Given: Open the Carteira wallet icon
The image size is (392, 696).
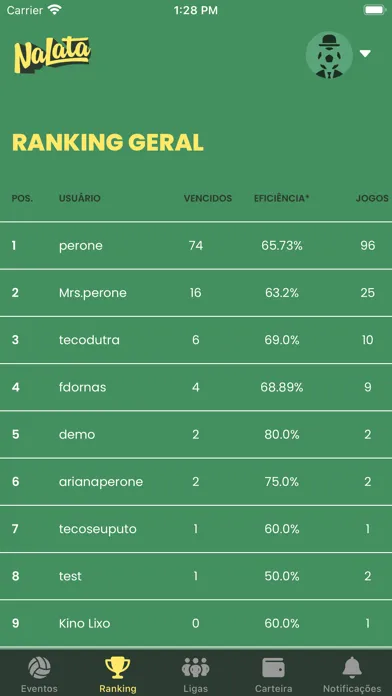Looking at the screenshot, I should coord(273,668).
